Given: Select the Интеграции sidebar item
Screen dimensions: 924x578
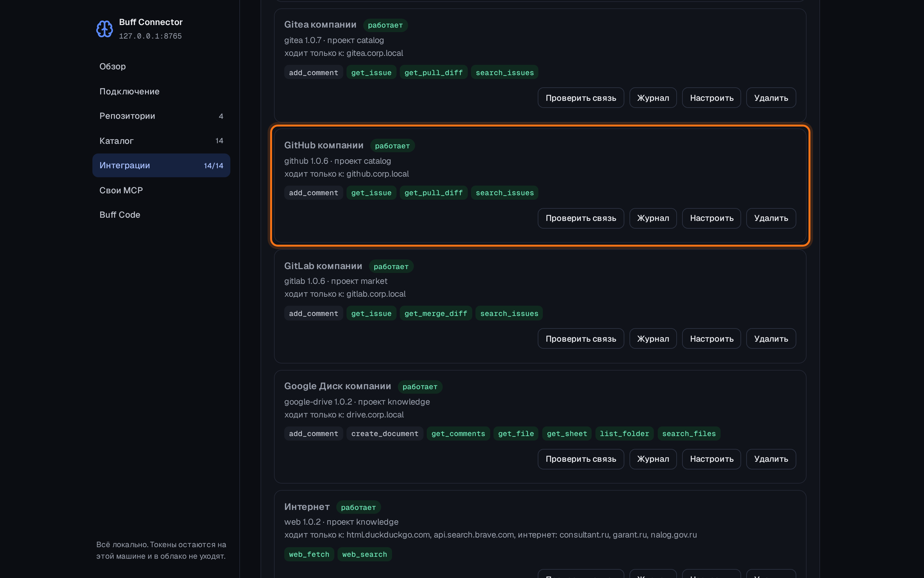Looking at the screenshot, I should click(x=161, y=165).
